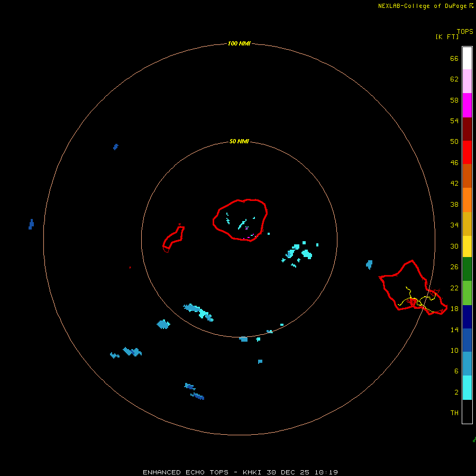The height and width of the screenshot is (476, 476).
Task: Click the '100 NMI' range ring label
Action: (x=239, y=43)
